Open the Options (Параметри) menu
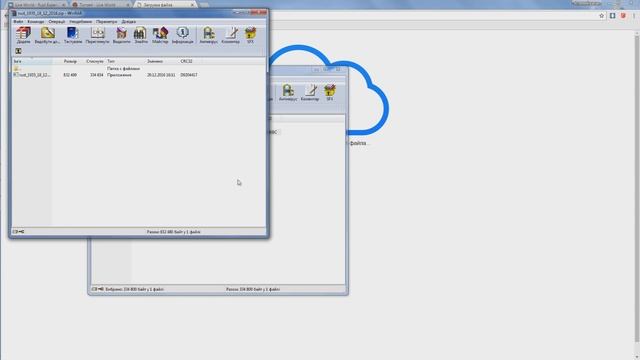The image size is (640, 360). click(107, 22)
